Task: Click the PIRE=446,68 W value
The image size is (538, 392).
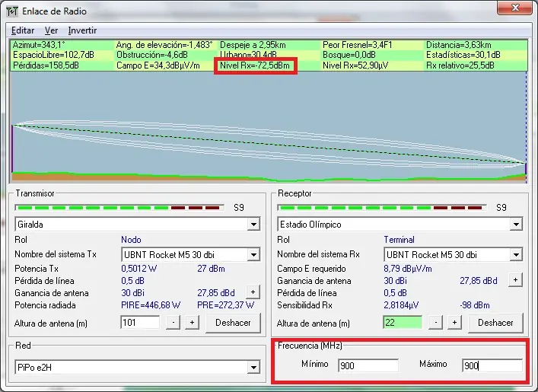Action: point(151,305)
